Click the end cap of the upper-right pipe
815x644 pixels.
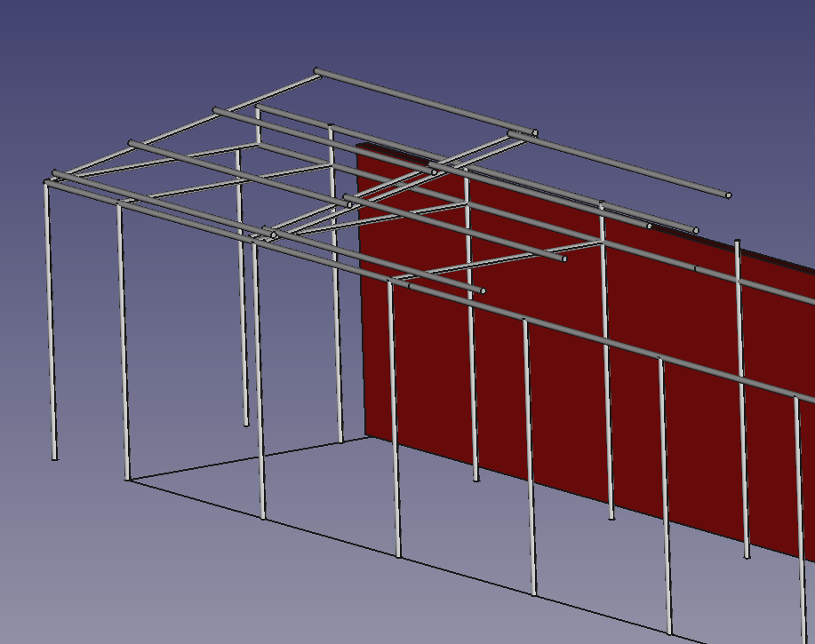pos(729,195)
